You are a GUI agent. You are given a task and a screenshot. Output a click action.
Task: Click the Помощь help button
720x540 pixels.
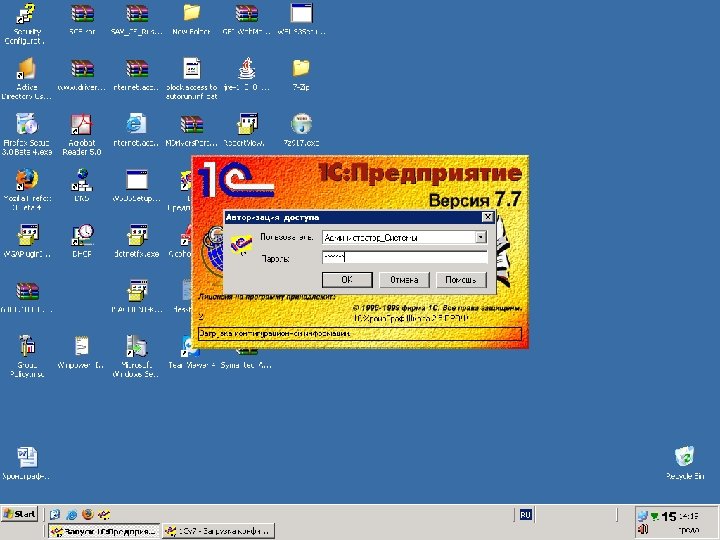(461, 280)
